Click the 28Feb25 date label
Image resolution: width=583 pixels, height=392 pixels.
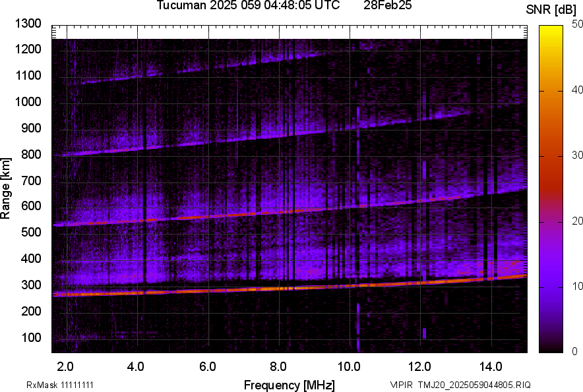[x=388, y=6]
